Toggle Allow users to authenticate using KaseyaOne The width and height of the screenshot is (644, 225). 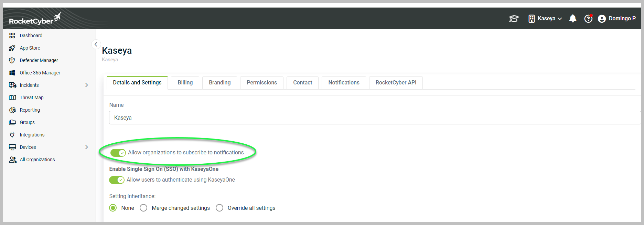click(117, 180)
